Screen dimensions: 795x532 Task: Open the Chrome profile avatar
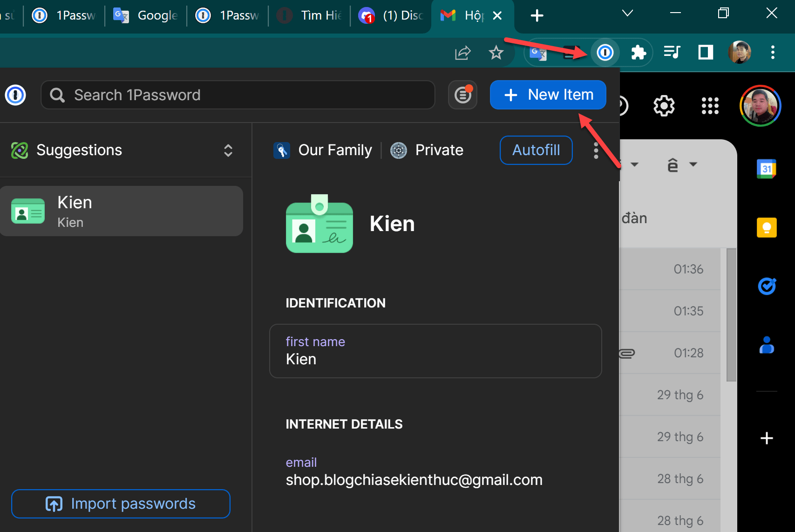pyautogui.click(x=740, y=52)
